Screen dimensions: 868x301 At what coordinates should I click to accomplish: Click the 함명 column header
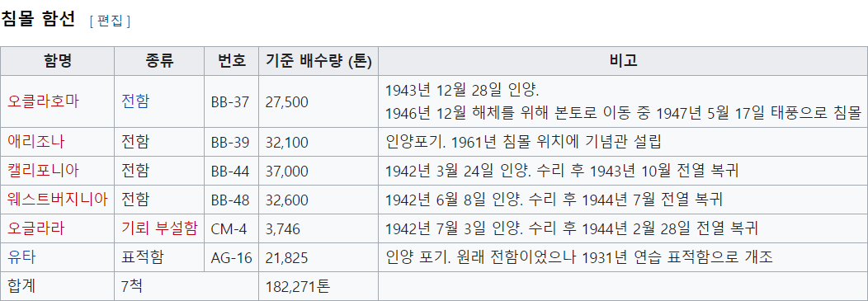[58, 61]
